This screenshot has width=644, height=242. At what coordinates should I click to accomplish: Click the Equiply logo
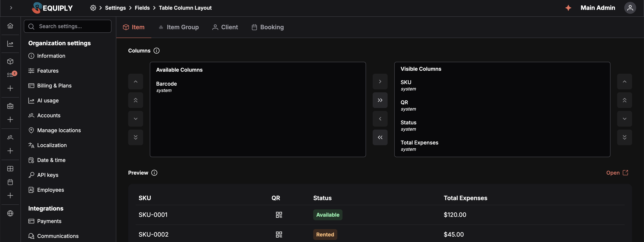(x=52, y=8)
